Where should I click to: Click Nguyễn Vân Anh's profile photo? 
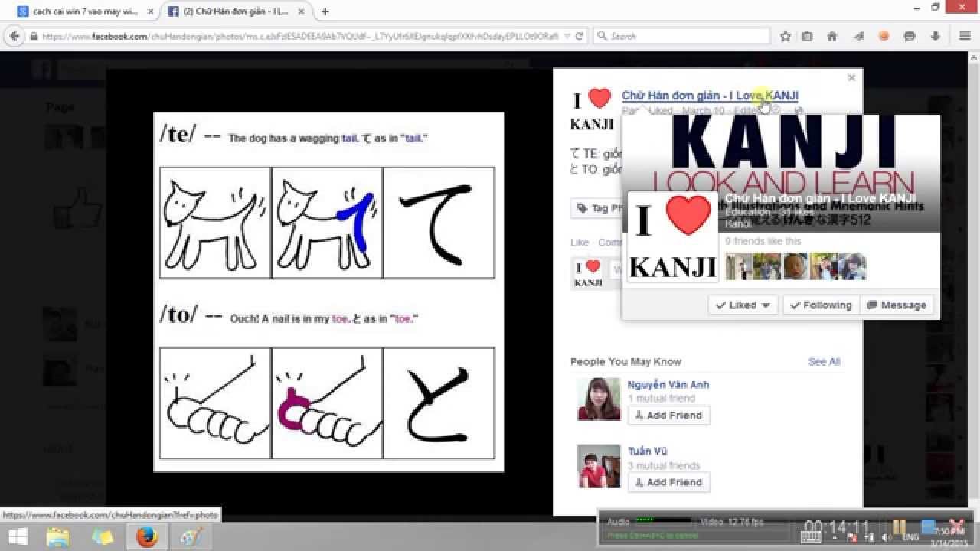tap(599, 399)
